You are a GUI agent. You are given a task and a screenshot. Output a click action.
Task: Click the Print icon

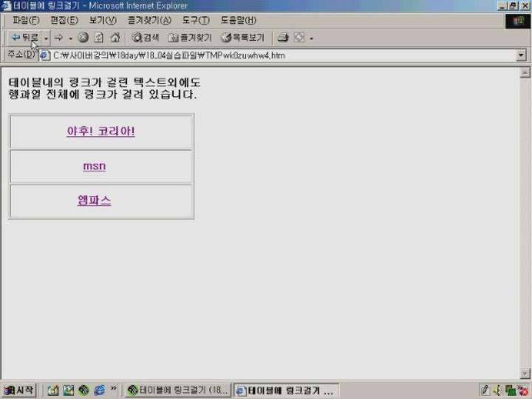pyautogui.click(x=283, y=38)
